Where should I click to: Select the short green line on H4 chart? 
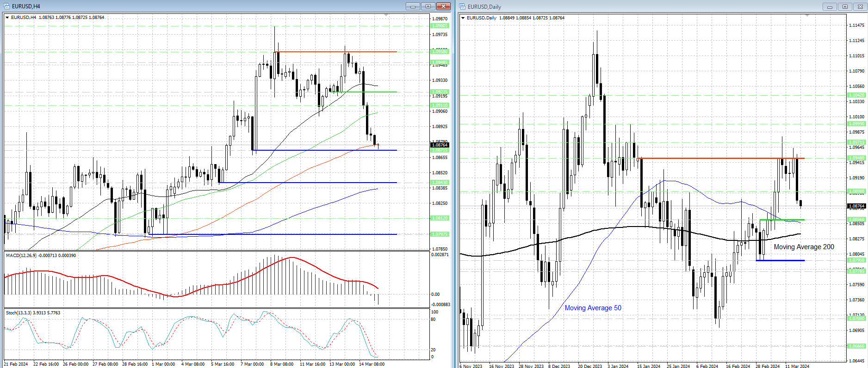pyautogui.click(x=363, y=92)
